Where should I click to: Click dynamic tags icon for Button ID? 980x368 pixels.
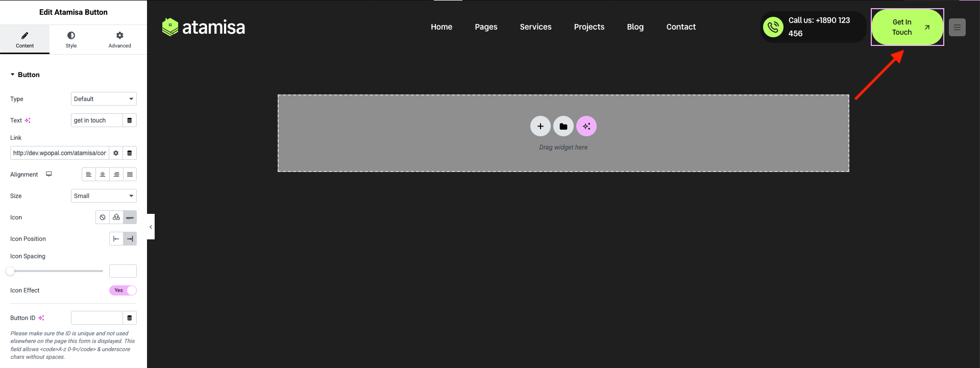point(130,318)
